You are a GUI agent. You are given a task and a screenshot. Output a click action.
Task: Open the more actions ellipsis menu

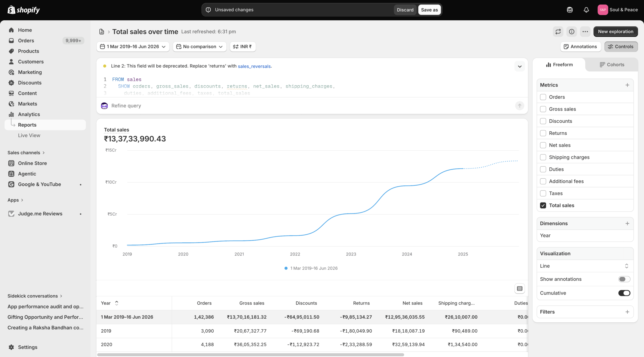585,32
